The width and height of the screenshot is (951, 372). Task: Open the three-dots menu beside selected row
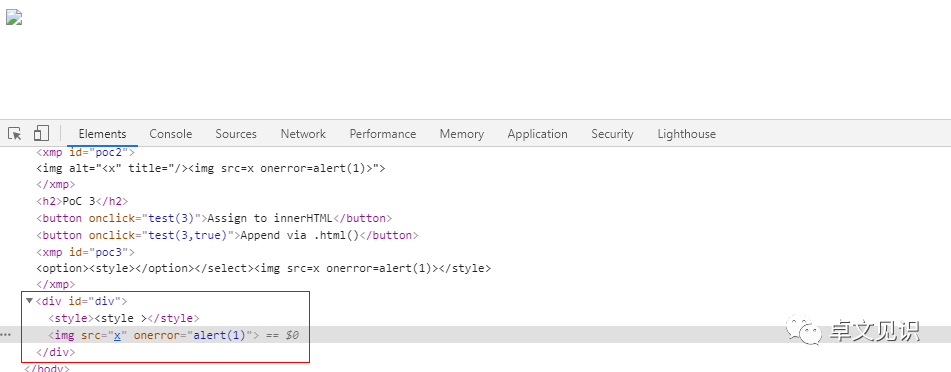(5, 334)
